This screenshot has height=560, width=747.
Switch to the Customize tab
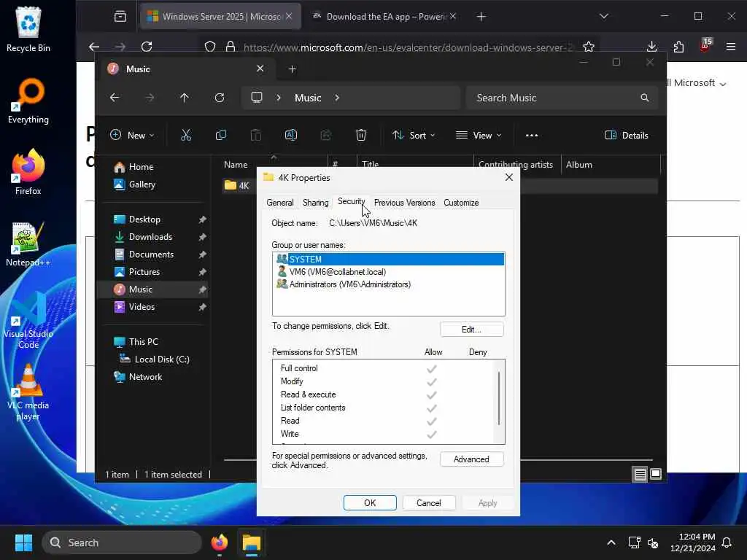click(x=461, y=203)
